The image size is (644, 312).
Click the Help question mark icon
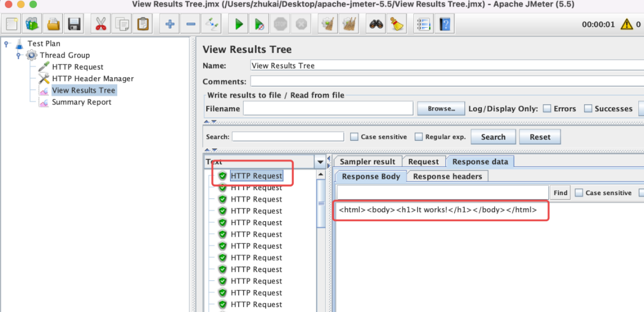tap(445, 24)
